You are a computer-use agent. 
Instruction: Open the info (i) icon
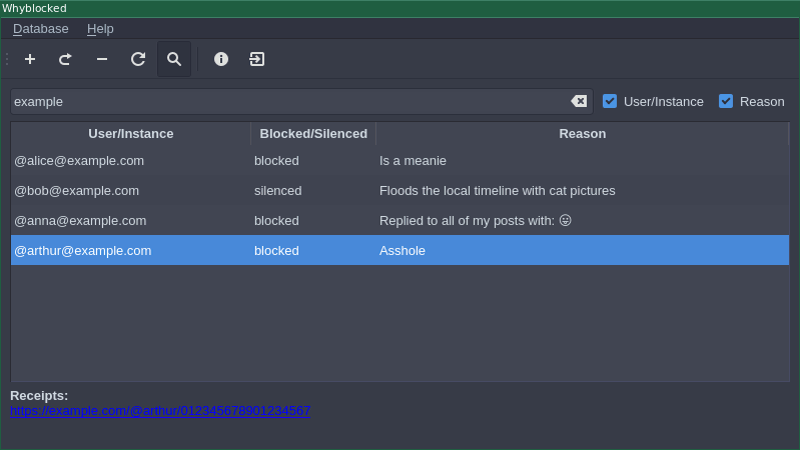pyautogui.click(x=221, y=59)
